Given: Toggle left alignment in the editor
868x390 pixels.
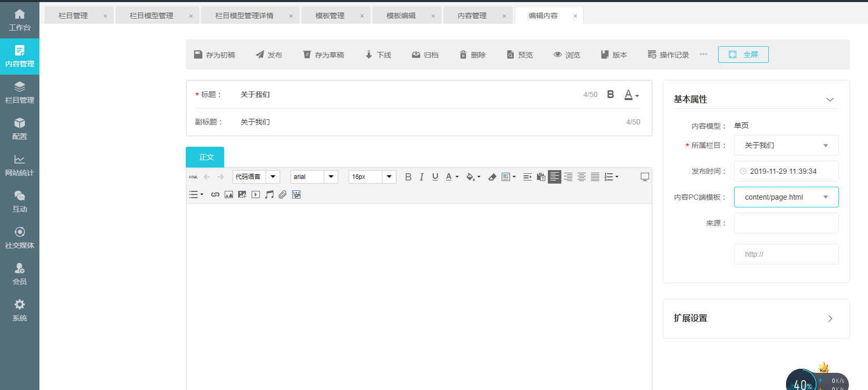Looking at the screenshot, I should 555,177.
